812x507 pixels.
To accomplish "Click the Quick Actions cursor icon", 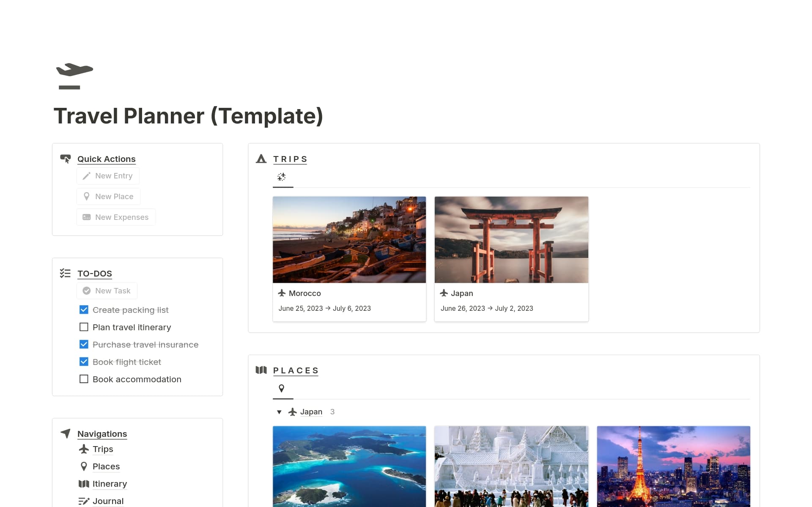I will (66, 159).
